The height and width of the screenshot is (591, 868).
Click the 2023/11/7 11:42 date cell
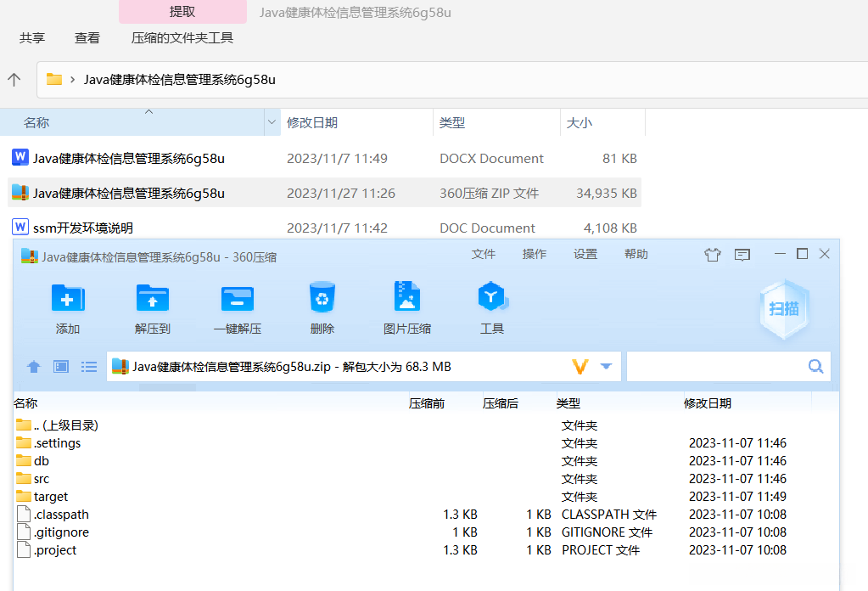337,228
